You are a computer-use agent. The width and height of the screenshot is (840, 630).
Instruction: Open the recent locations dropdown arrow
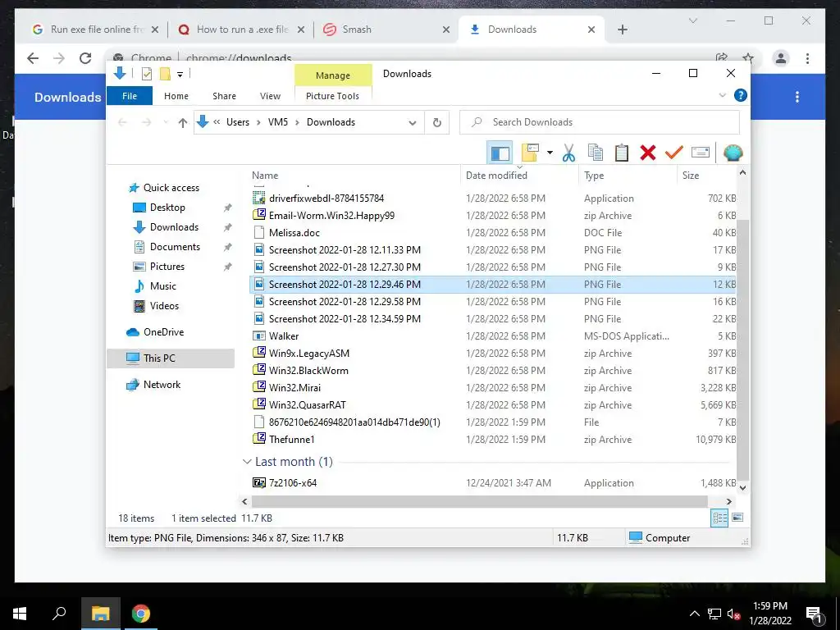point(166,123)
